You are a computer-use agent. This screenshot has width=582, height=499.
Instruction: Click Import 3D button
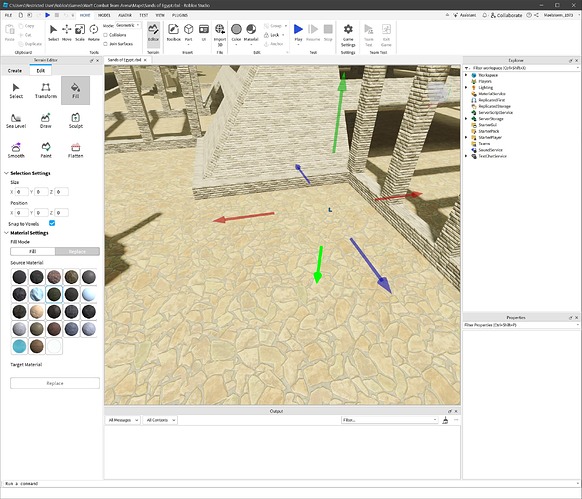tap(220, 35)
